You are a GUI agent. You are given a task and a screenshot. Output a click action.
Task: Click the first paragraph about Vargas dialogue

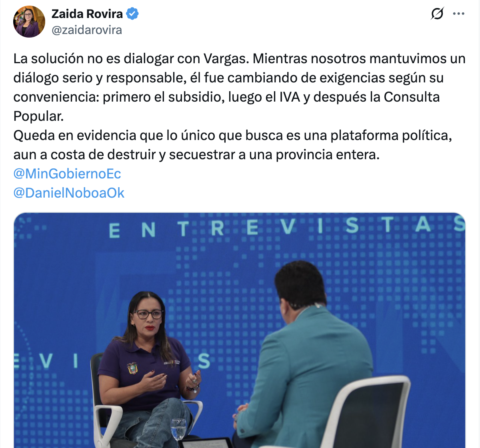pos(240,87)
